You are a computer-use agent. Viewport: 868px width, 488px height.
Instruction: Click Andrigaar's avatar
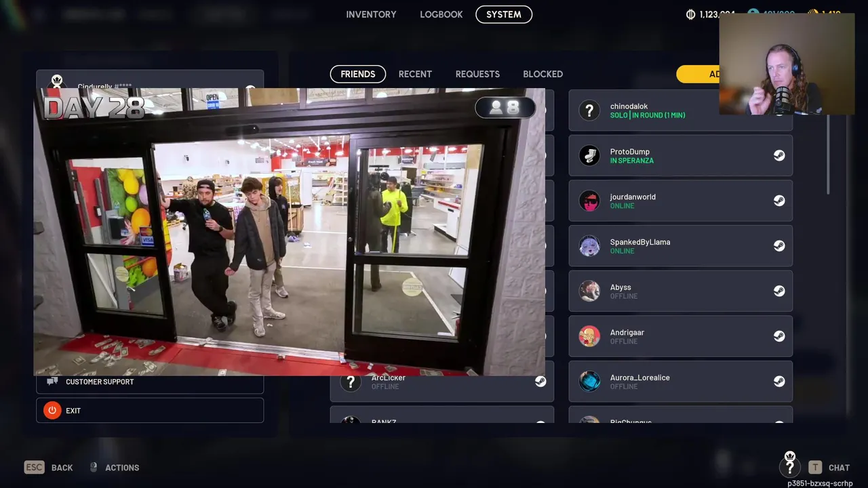click(589, 336)
